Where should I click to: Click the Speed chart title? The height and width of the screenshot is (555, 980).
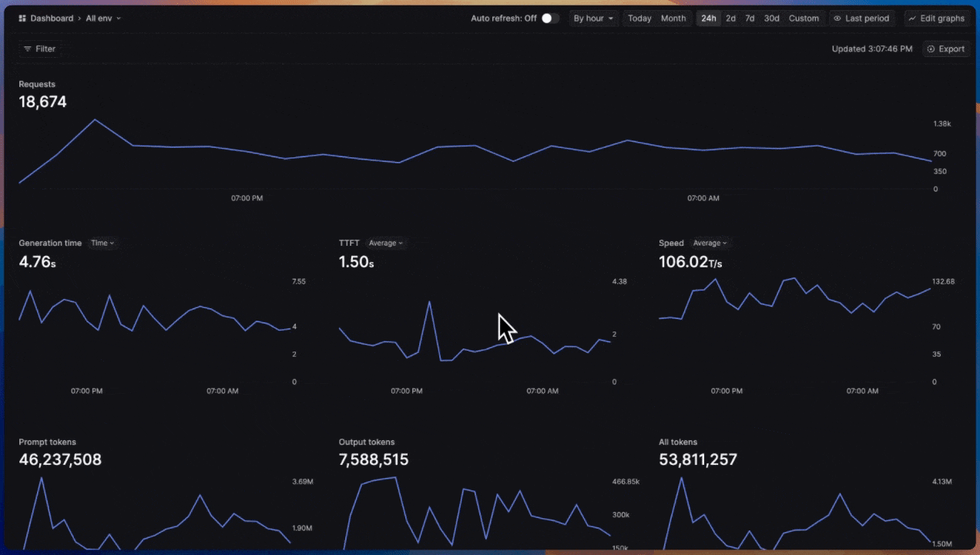[x=671, y=243]
